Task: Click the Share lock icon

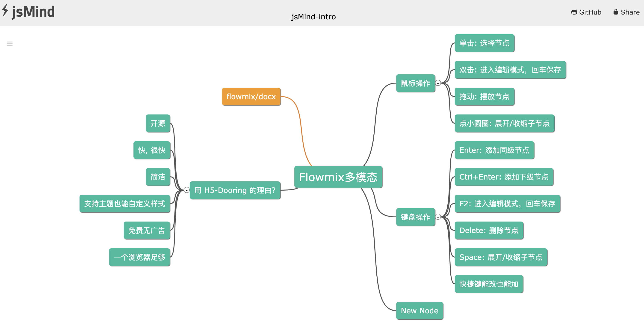Action: click(615, 12)
